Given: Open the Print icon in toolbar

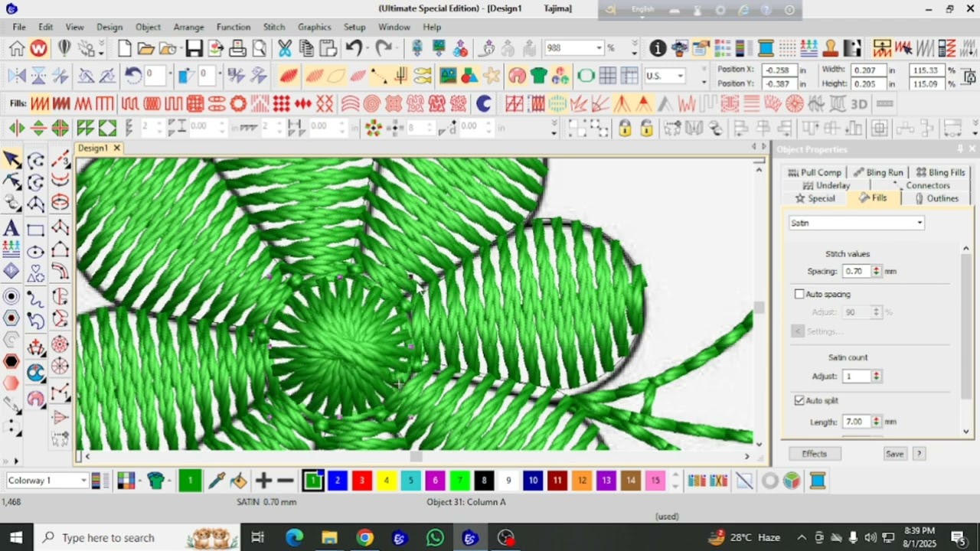Looking at the screenshot, I should [238, 49].
